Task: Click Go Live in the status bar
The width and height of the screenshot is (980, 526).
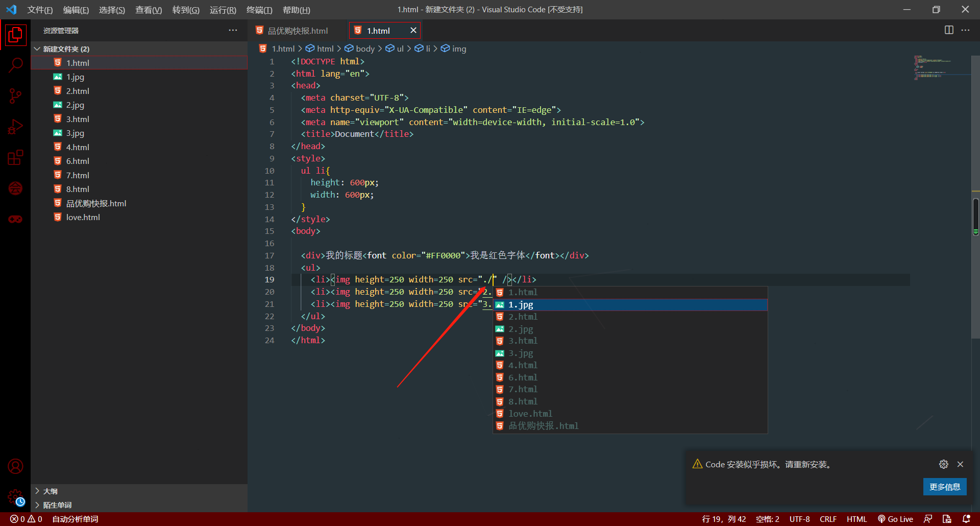Action: point(896,519)
